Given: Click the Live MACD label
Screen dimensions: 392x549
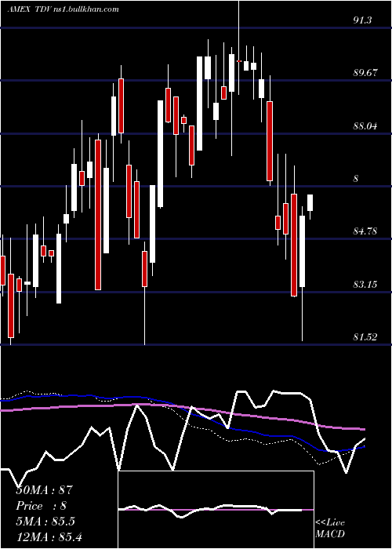Looking at the screenshot, I should pyautogui.click(x=330, y=529).
